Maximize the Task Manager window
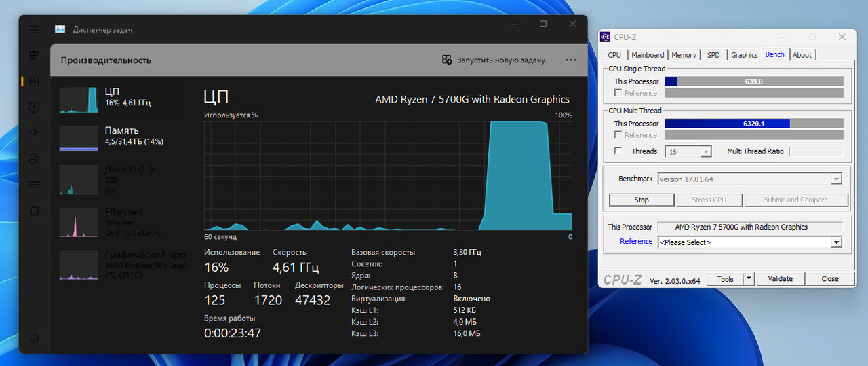This screenshot has width=868, height=366. coord(543,24)
